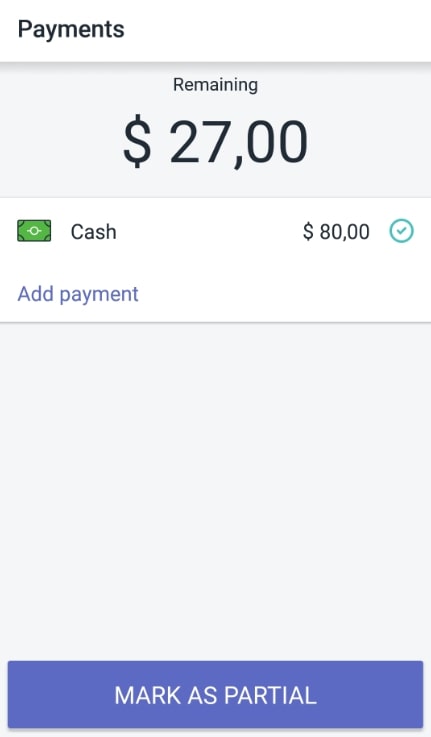The image size is (431, 737).
Task: Click the white header bar beside Payments
Action: (277, 30)
